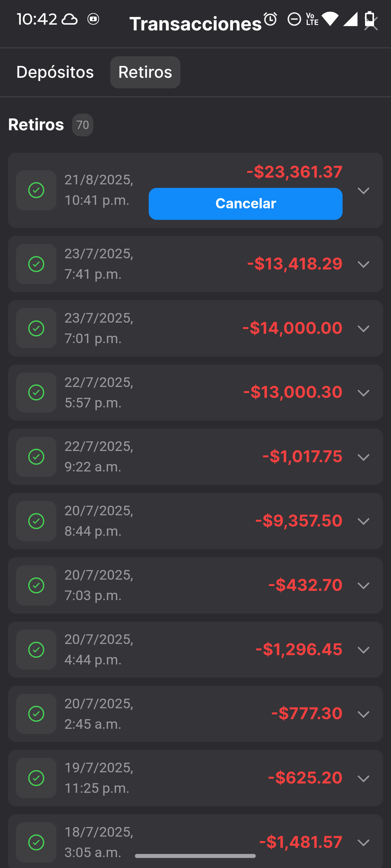Tap the check icon for -$777.30 withdrawal
This screenshot has height=868, width=391.
click(x=36, y=714)
